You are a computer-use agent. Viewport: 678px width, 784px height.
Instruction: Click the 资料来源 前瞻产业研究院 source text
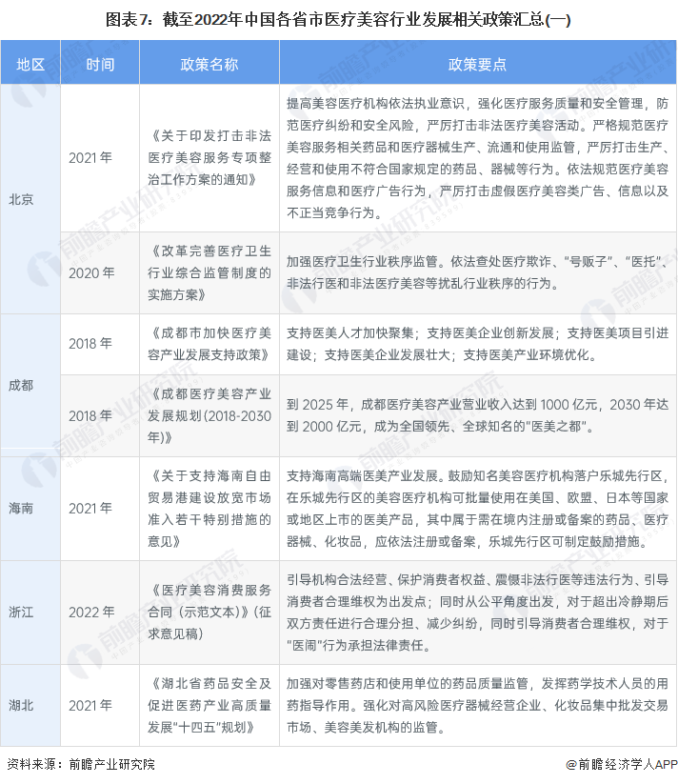coord(80,764)
